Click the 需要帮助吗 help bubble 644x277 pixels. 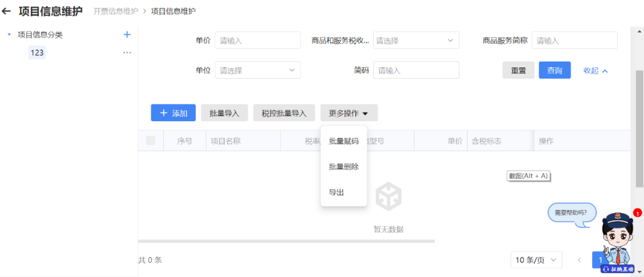tap(571, 213)
